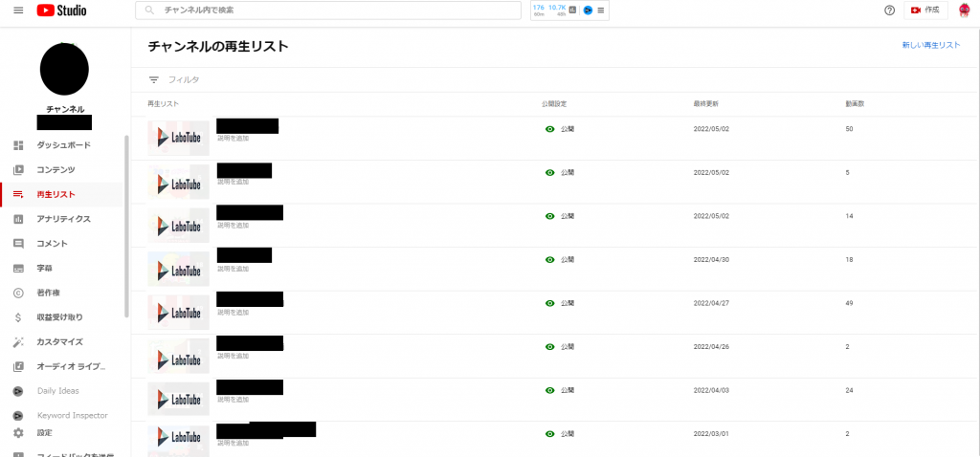The image size is (980, 457).
Task: Open the hamburger menu beside YouTube Studio logo
Action: [x=18, y=11]
